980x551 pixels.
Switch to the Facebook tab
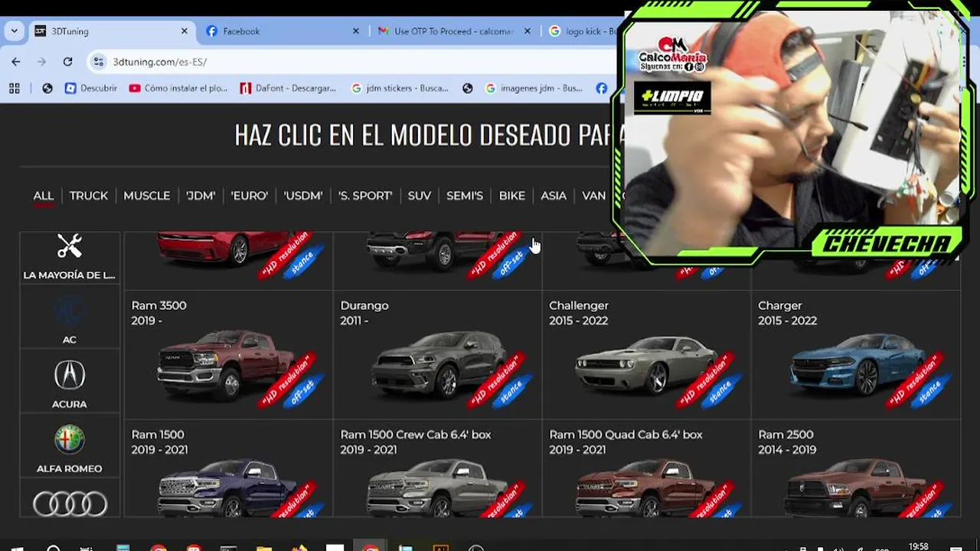(x=283, y=31)
